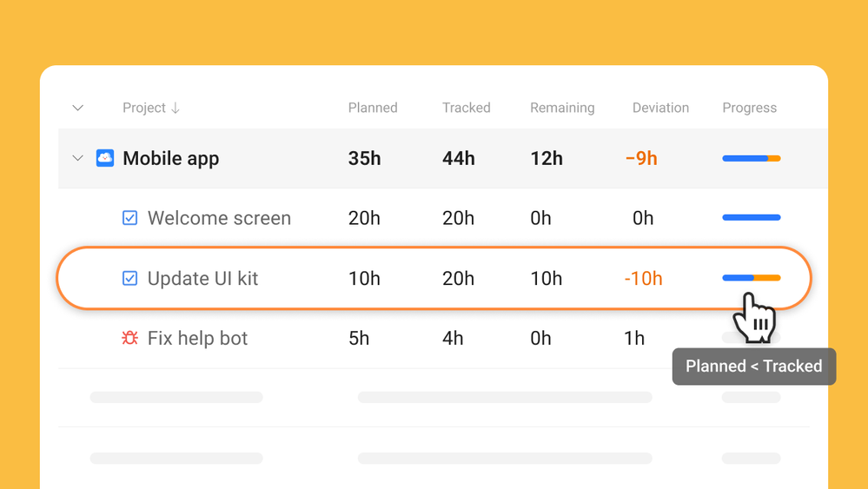
Task: Open the Update UI kit task
Action: pos(202,279)
